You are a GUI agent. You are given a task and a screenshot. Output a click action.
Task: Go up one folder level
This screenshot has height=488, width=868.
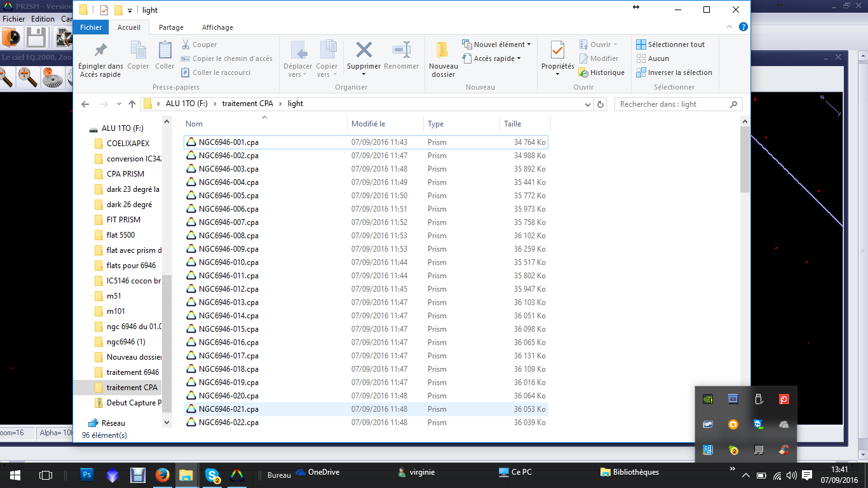pos(132,104)
